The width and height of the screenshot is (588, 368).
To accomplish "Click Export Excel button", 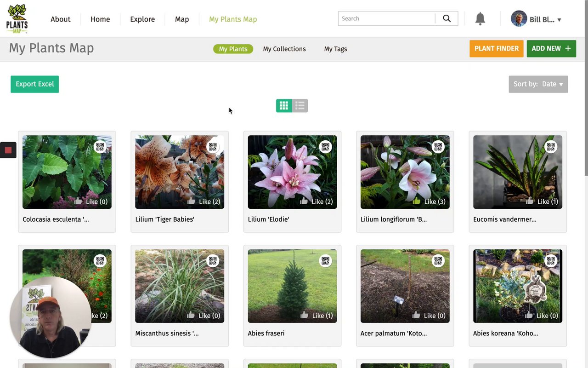I will click(x=34, y=84).
